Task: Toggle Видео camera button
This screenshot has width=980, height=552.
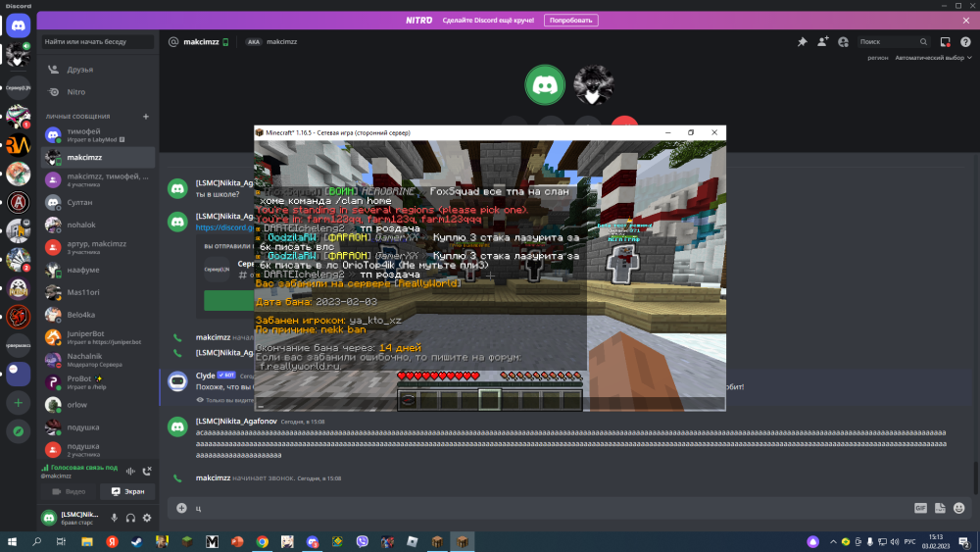Action: click(69, 491)
